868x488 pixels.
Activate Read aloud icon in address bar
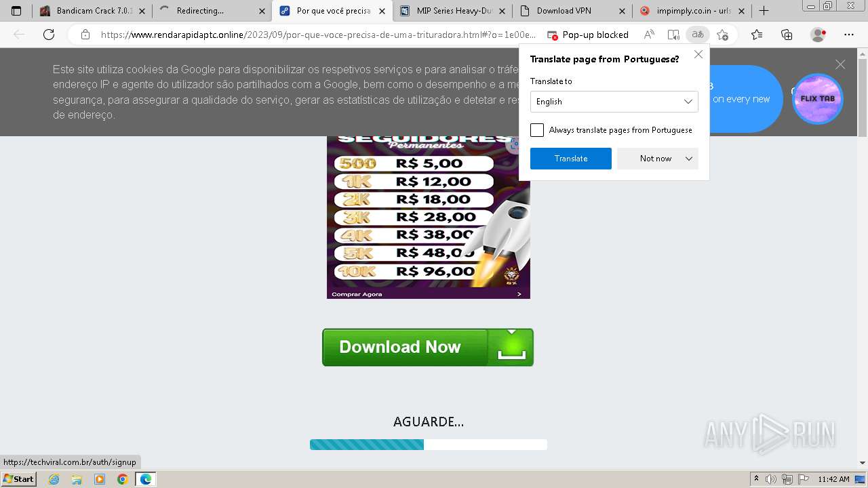649,35
